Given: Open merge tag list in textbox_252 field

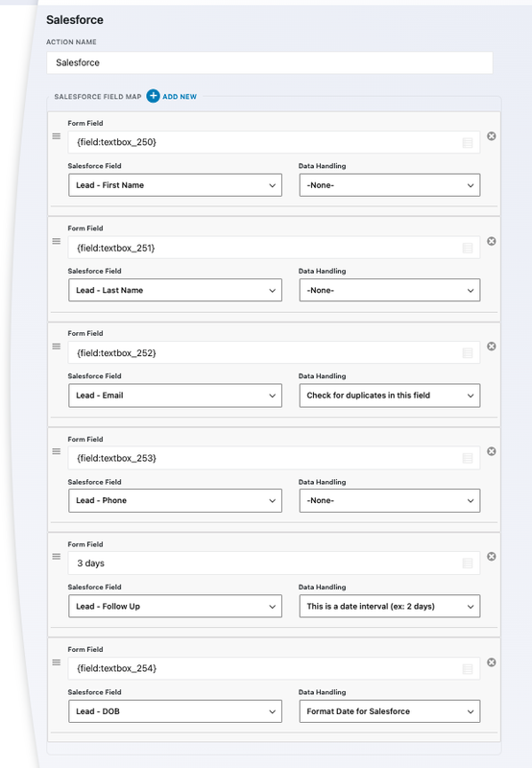Looking at the screenshot, I should tap(468, 353).
